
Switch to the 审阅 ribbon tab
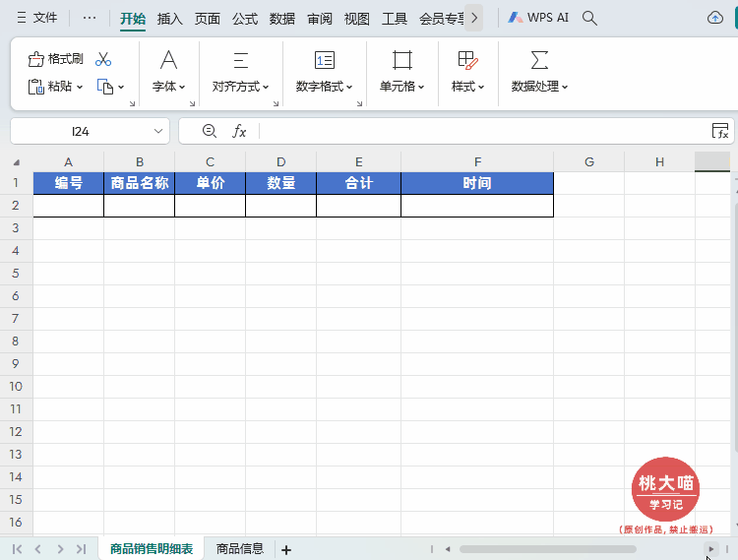[320, 19]
